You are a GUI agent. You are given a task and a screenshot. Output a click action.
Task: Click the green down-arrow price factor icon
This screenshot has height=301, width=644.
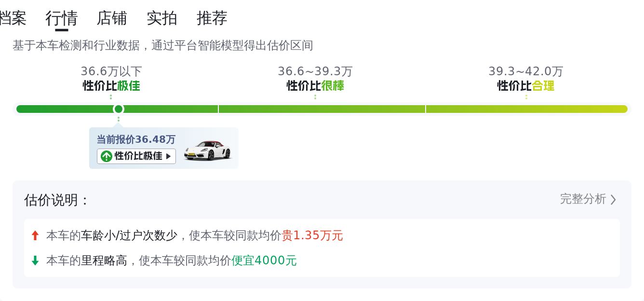coord(35,260)
